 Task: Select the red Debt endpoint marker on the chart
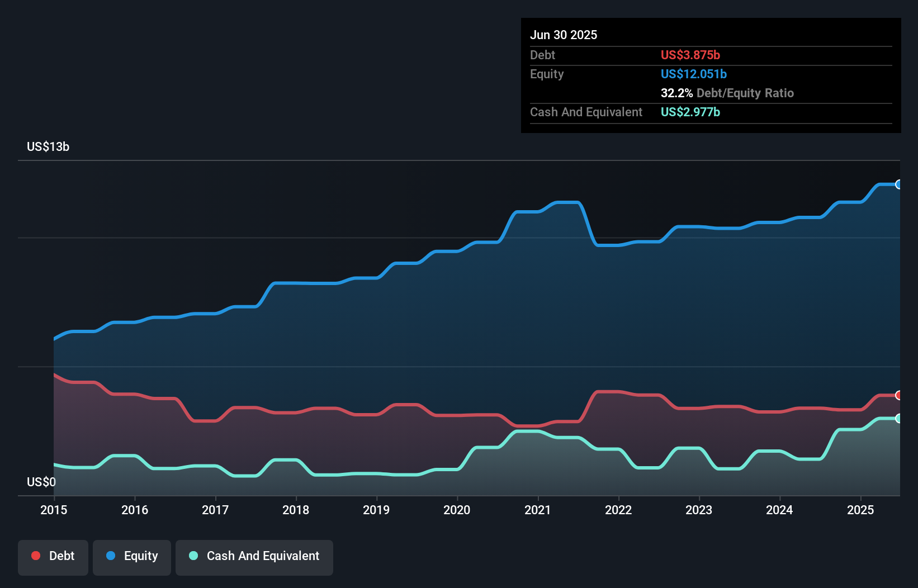898,396
